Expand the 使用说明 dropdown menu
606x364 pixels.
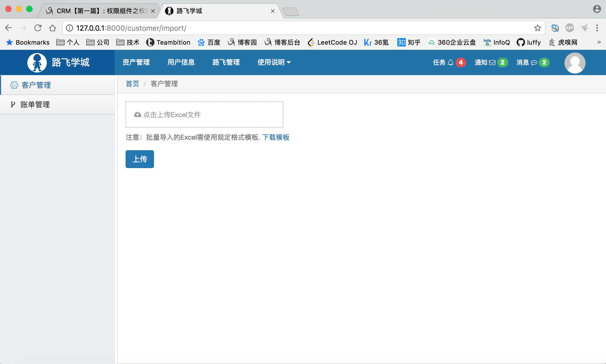[274, 62]
